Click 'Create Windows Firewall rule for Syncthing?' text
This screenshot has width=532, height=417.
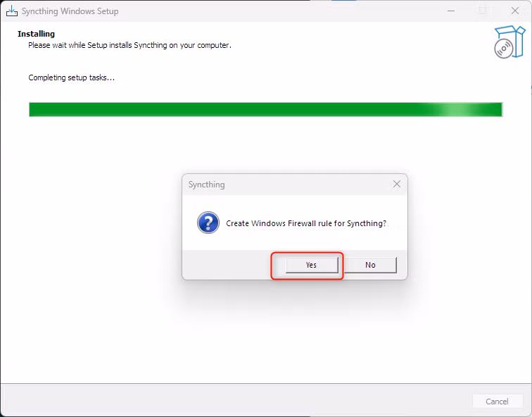point(306,223)
